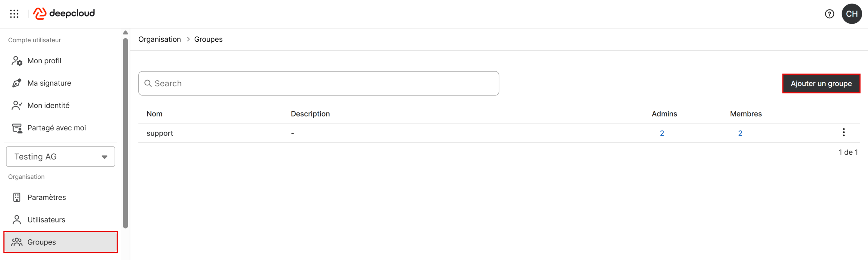Click the Mon profil icon

click(17, 61)
